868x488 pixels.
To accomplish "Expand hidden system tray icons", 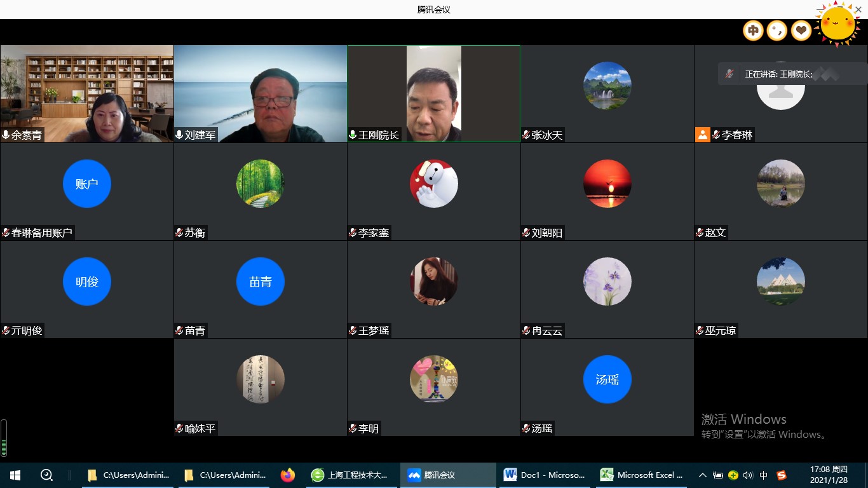I will pyautogui.click(x=702, y=475).
